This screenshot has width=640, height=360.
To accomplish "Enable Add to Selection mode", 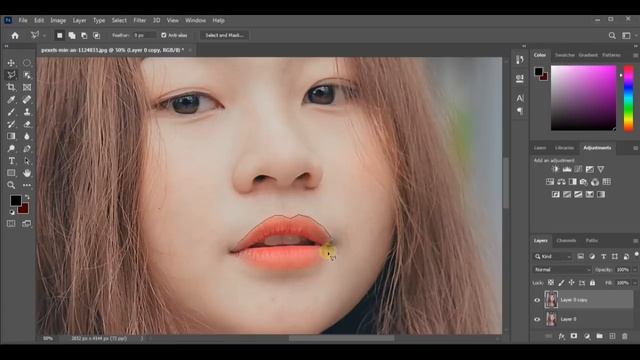I will pos(72,36).
